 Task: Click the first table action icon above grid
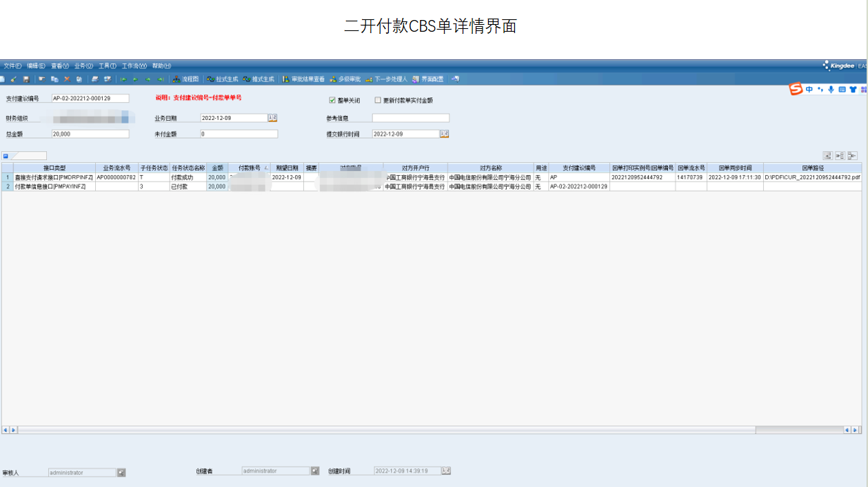[828, 155]
